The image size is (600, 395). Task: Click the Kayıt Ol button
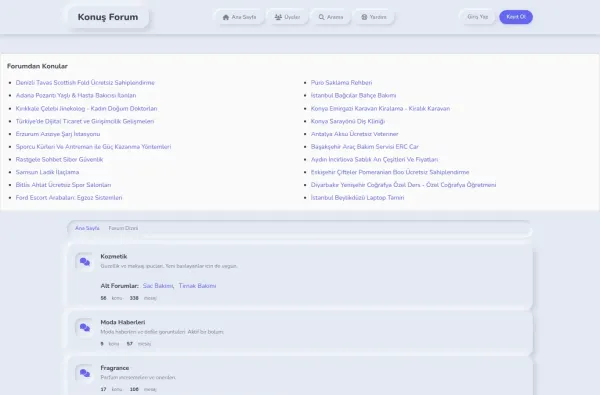coord(516,17)
